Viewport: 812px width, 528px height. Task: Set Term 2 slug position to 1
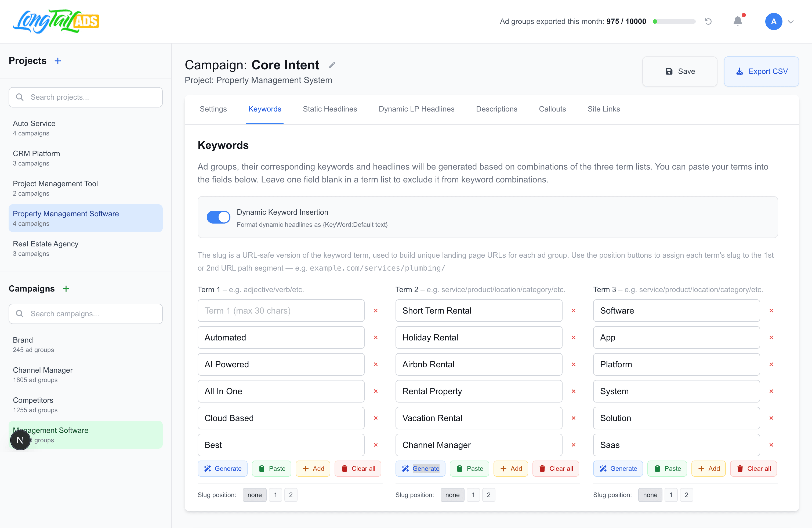coord(473,495)
